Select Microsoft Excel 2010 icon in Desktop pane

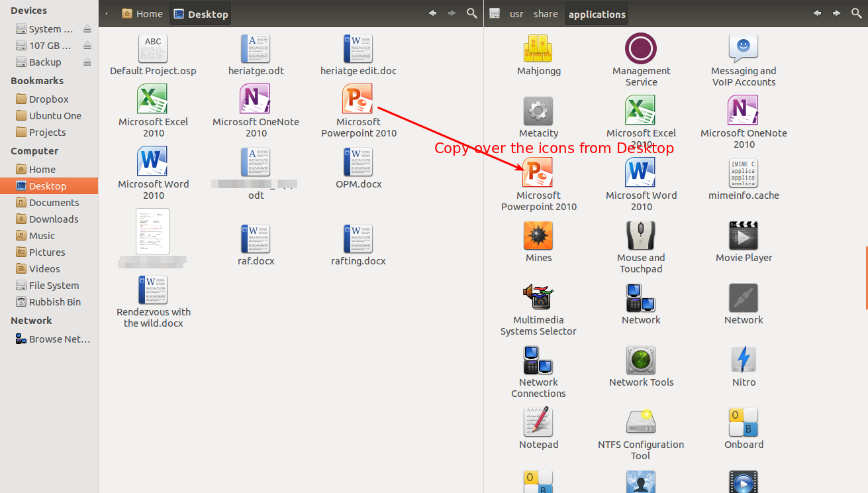tap(153, 99)
